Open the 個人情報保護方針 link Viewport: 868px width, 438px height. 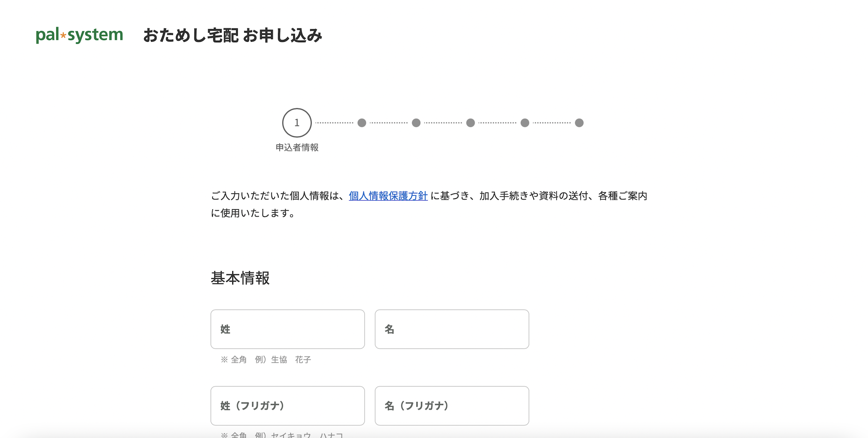click(x=388, y=196)
